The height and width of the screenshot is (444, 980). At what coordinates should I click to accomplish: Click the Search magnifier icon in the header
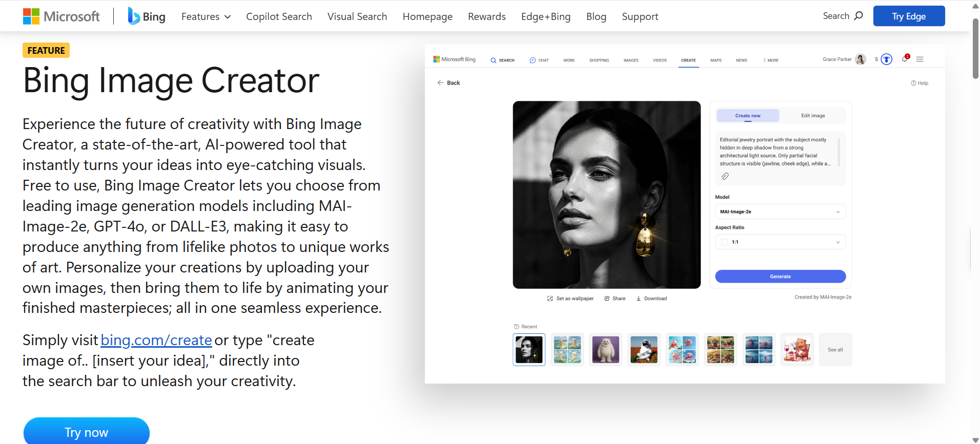click(859, 16)
